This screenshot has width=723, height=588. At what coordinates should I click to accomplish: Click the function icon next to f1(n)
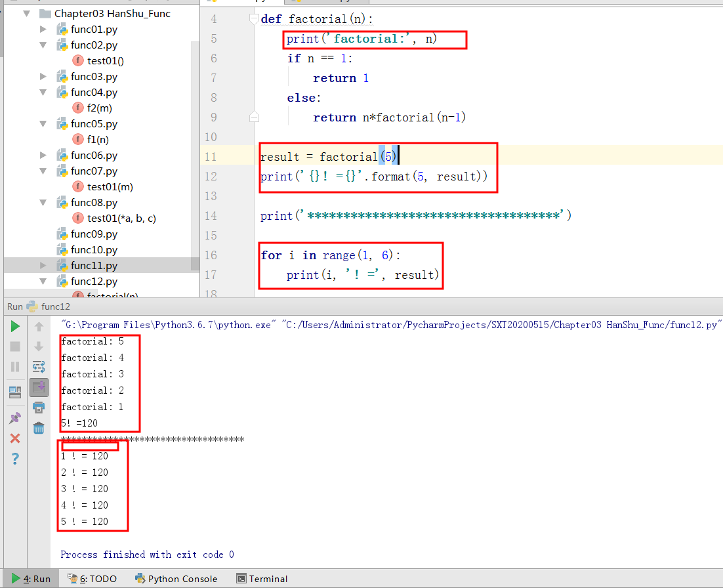tap(78, 139)
